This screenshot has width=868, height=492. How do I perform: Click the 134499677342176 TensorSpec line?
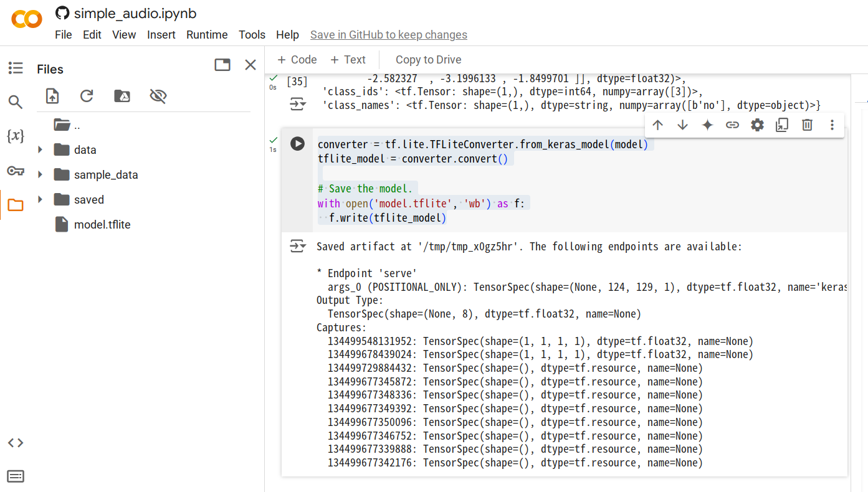[x=515, y=463]
